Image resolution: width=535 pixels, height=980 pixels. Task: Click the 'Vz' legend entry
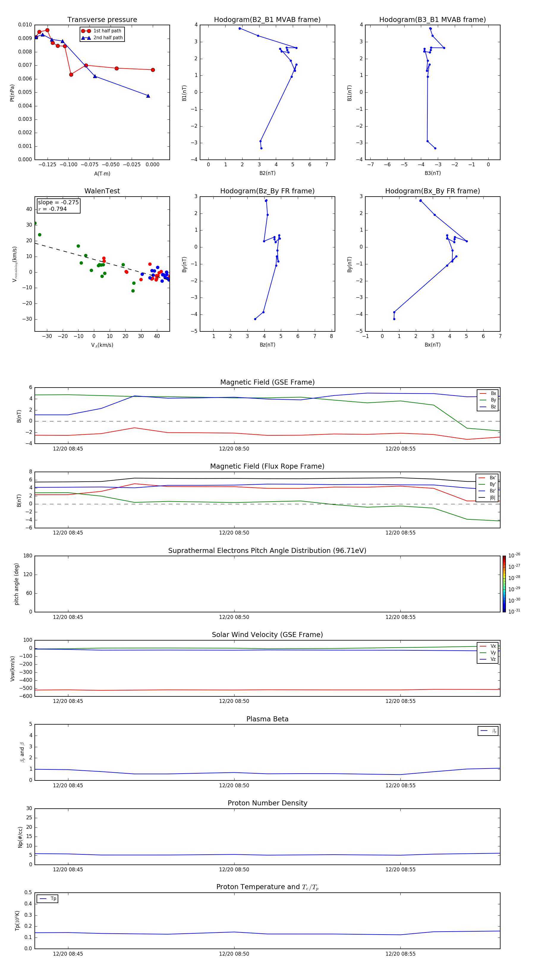pyautogui.click(x=488, y=659)
